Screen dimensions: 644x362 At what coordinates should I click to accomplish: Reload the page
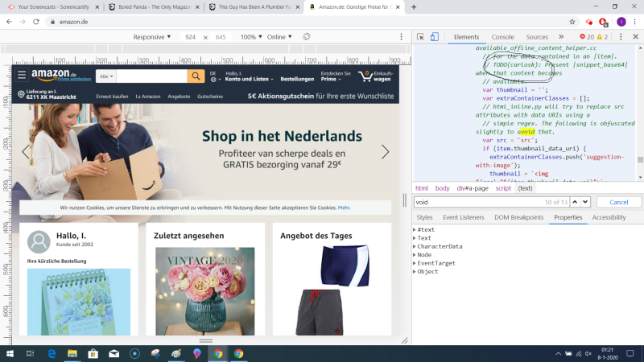point(36,22)
